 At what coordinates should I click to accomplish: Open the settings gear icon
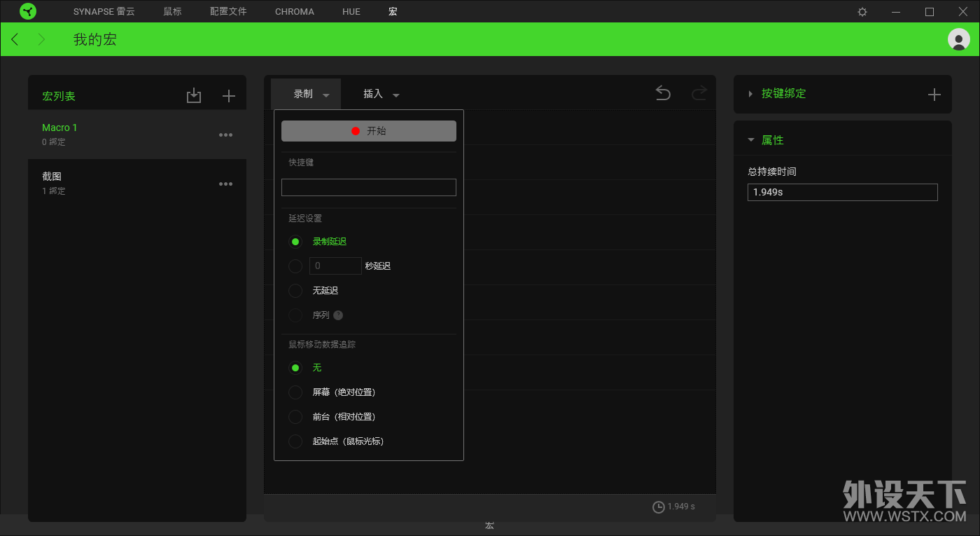click(862, 12)
